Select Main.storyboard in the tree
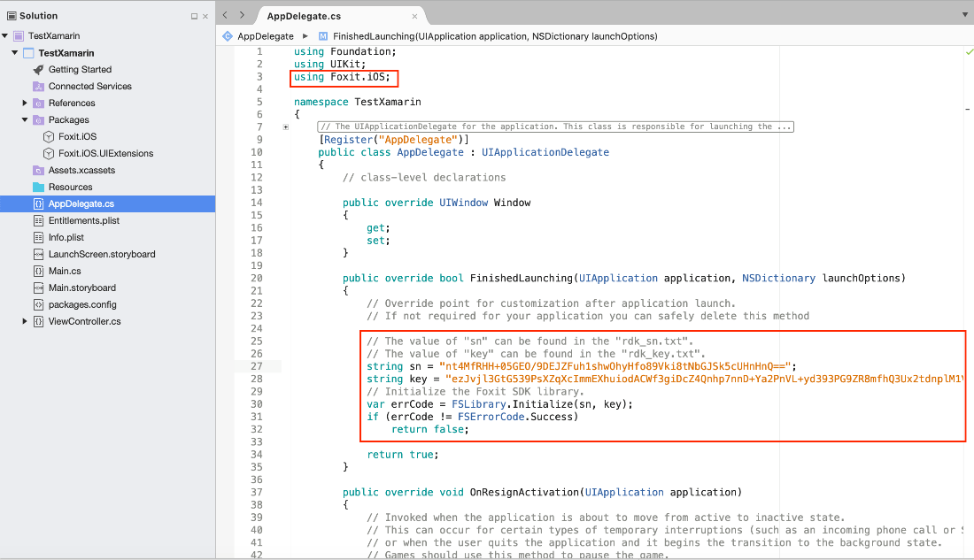 (82, 288)
